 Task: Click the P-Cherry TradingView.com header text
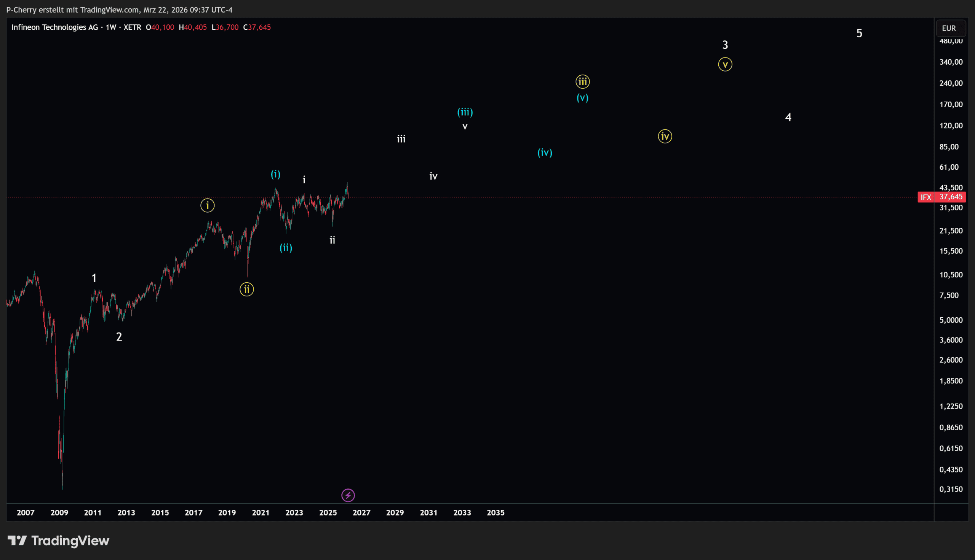119,10
